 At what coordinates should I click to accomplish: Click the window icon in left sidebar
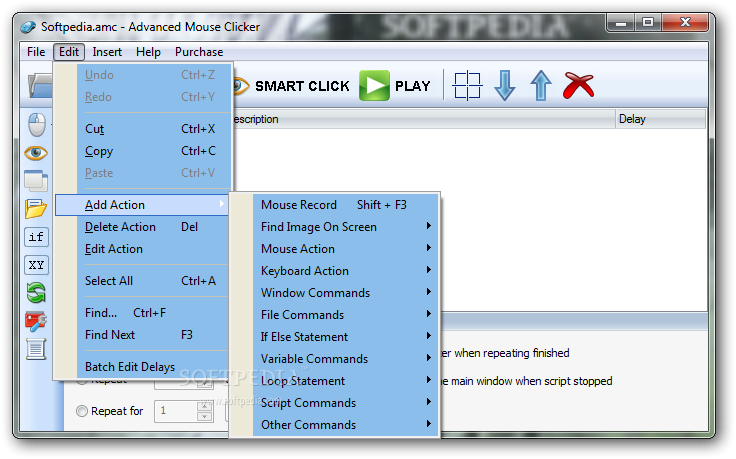[36, 181]
